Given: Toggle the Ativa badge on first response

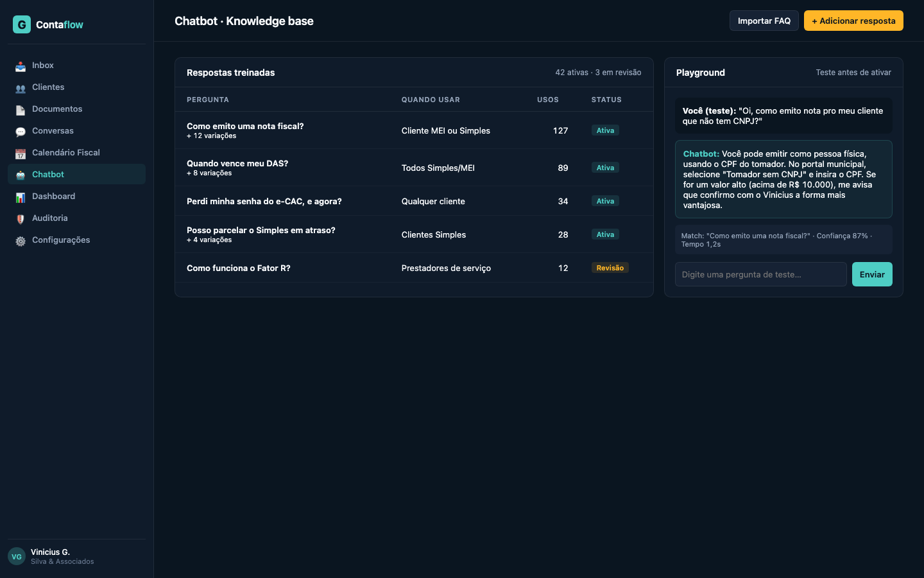Looking at the screenshot, I should 604,130.
